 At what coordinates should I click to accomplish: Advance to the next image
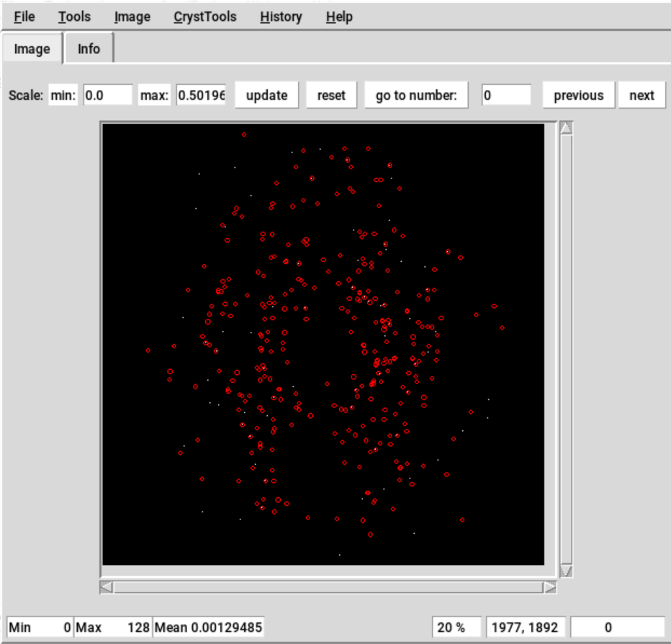(641, 95)
